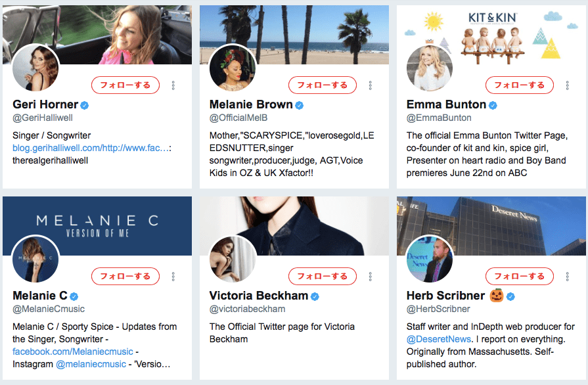This screenshot has width=588, height=385.
Task: Open blog.gerihalliwell.com link in Geri's bio
Action: [x=90, y=148]
